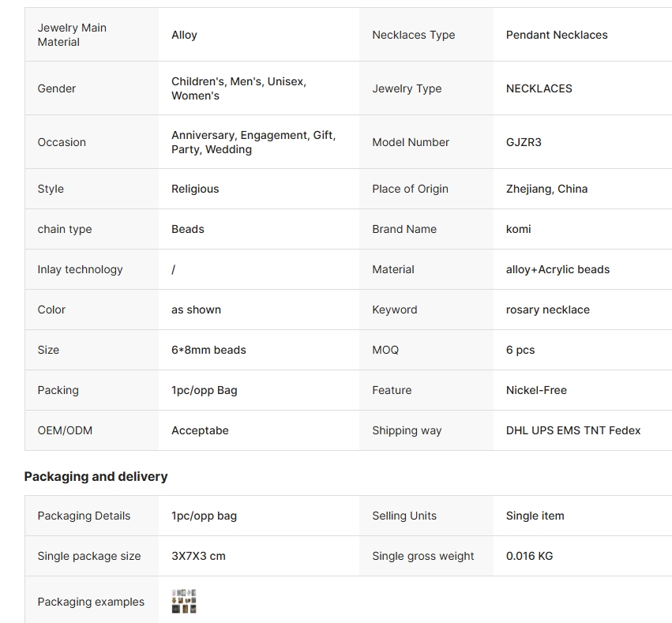Select the rosary necklace keyword
The height and width of the screenshot is (623, 672).
point(548,310)
